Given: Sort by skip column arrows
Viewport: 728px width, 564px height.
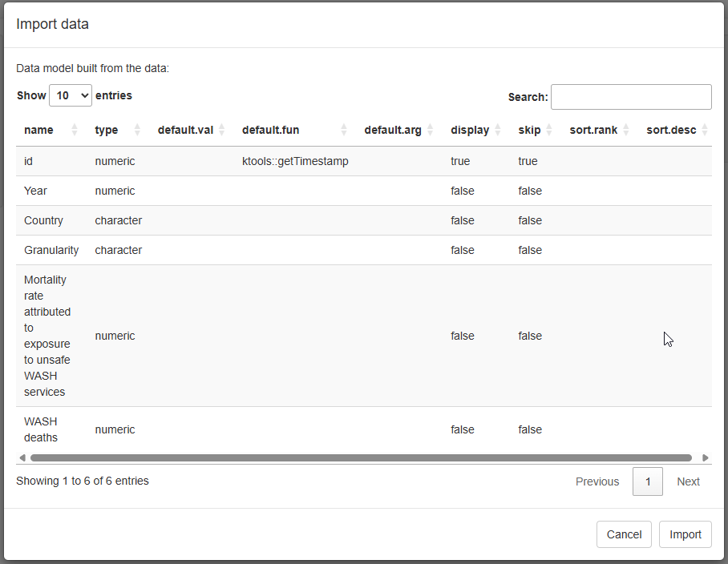Looking at the screenshot, I should click(549, 130).
